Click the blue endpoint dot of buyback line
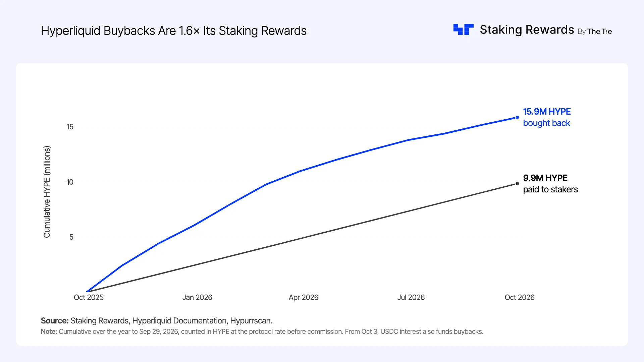 point(517,117)
